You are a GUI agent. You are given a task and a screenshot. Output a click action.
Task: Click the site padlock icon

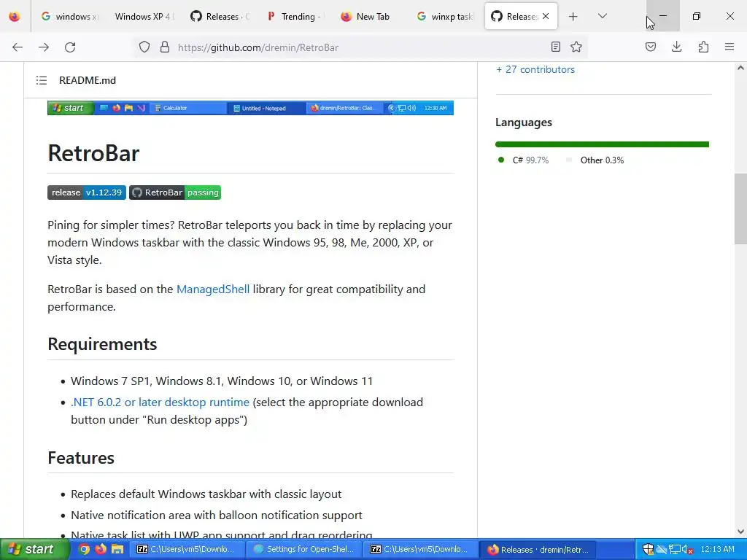(165, 47)
